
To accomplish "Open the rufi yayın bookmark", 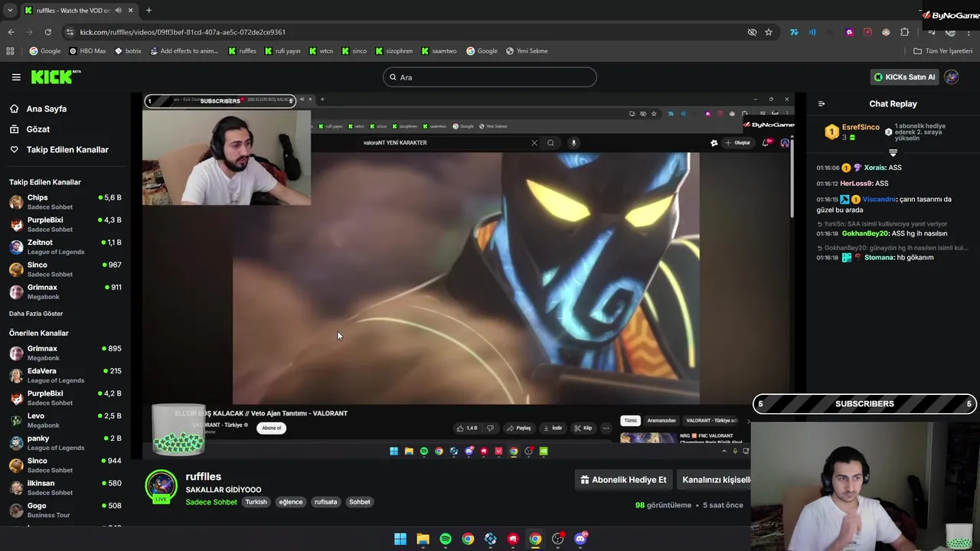I will point(282,51).
